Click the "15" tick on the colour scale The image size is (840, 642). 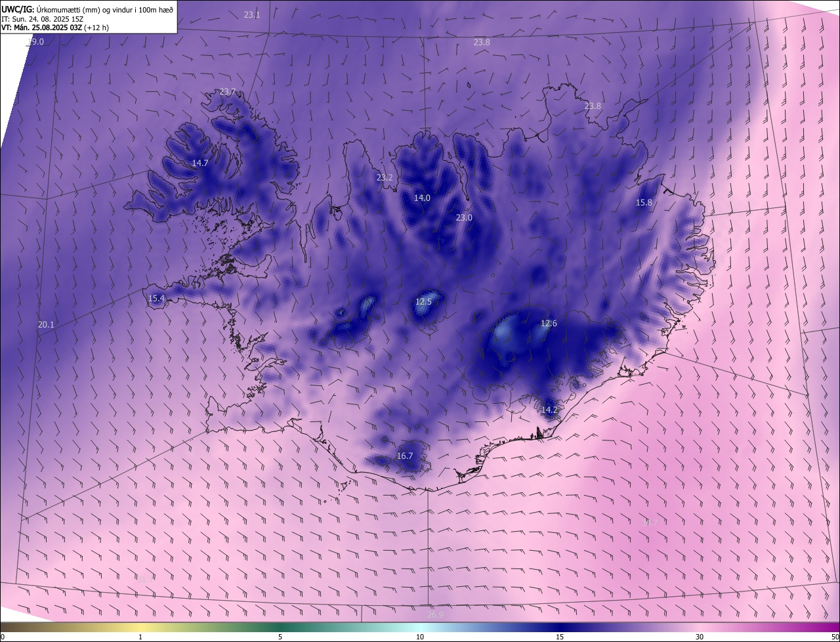[560, 637]
